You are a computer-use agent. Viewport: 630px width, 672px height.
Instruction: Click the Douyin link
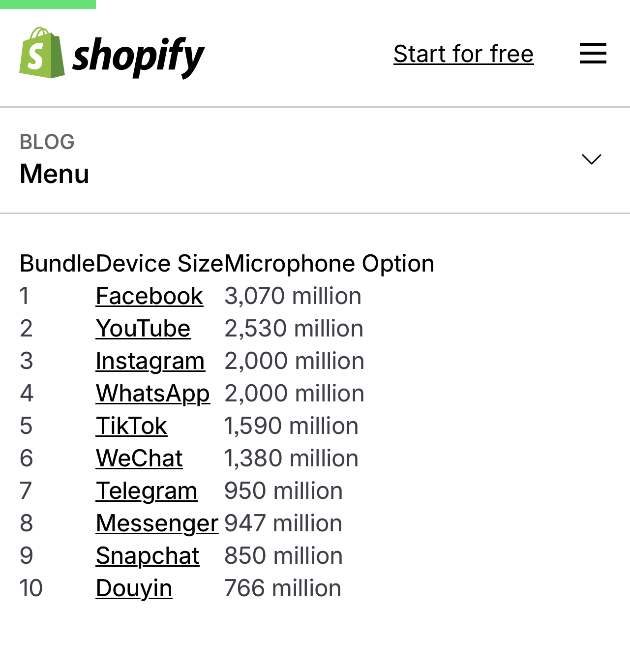[134, 588]
